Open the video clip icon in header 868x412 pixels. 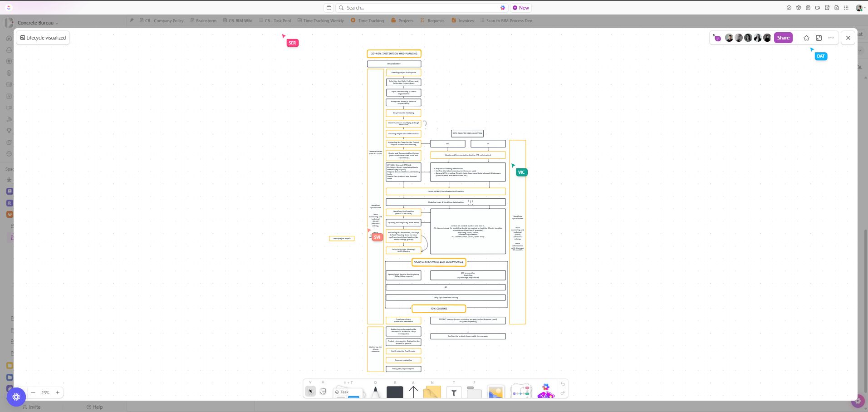tap(818, 8)
